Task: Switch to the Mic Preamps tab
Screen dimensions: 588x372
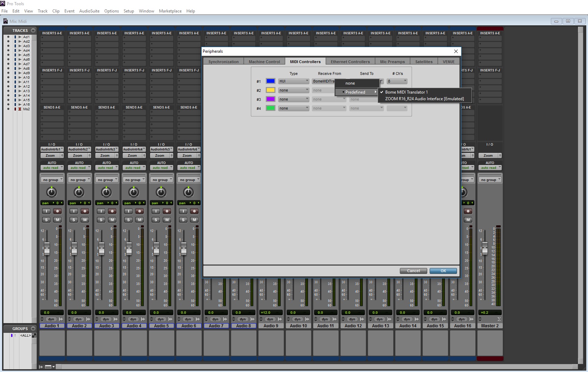Action: pyautogui.click(x=392, y=62)
